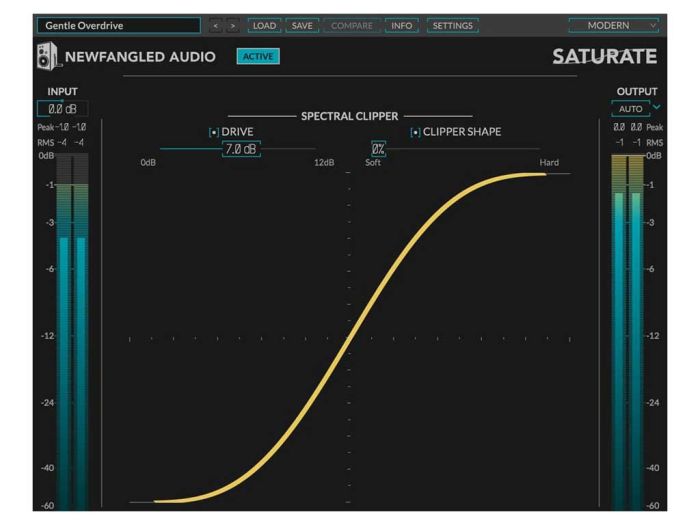Image resolution: width=700 pixels, height=525 pixels.
Task: Toggle the CLIPPER SHAPE bracket indicator
Action: pyautogui.click(x=415, y=133)
